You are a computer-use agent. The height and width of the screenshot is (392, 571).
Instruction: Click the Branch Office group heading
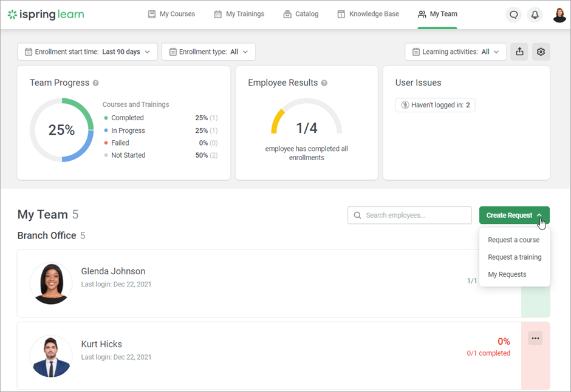(x=47, y=235)
